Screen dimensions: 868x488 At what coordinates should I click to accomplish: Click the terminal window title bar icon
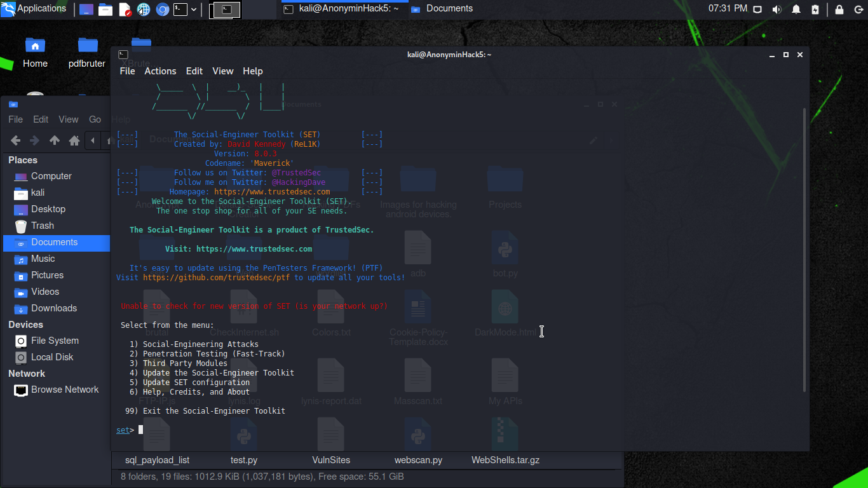pos(123,55)
